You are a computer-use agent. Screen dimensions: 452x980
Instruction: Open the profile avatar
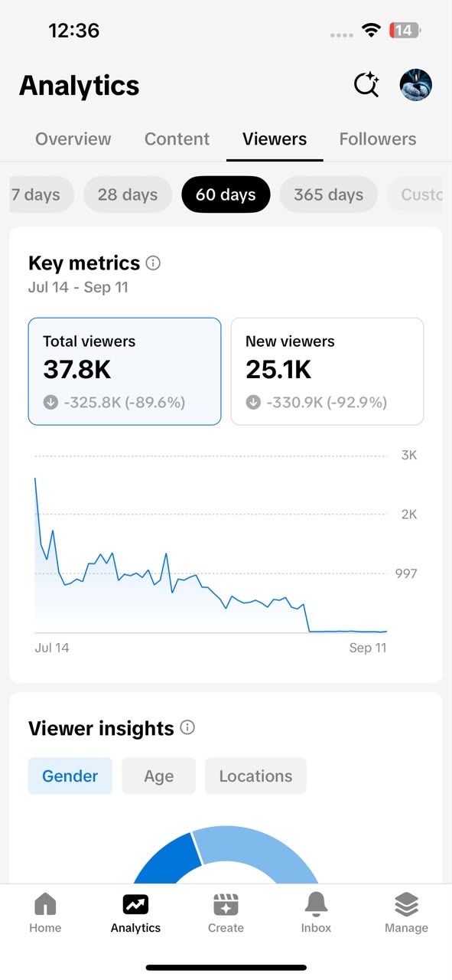click(416, 84)
